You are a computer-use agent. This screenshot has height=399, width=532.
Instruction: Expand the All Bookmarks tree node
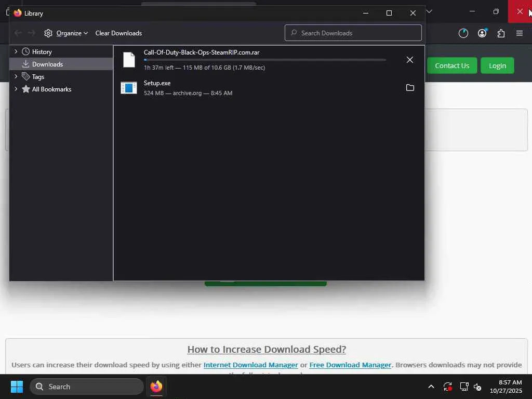pos(16,89)
